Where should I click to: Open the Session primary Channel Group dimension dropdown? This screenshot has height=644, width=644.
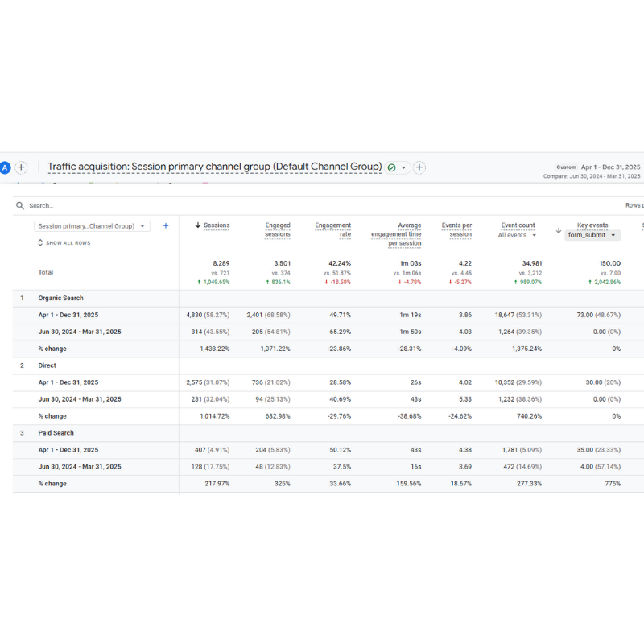[x=92, y=226]
